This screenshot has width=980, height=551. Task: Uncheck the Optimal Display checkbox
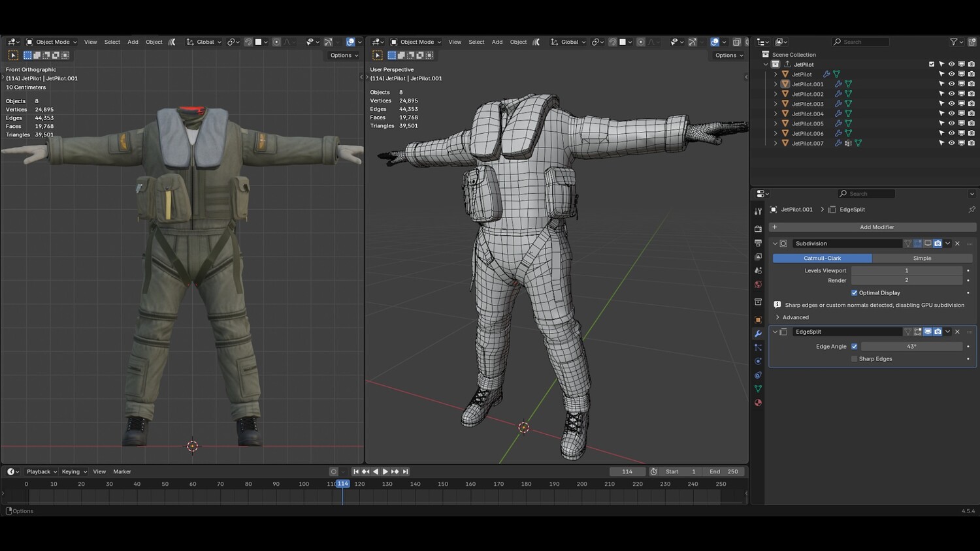coord(854,292)
